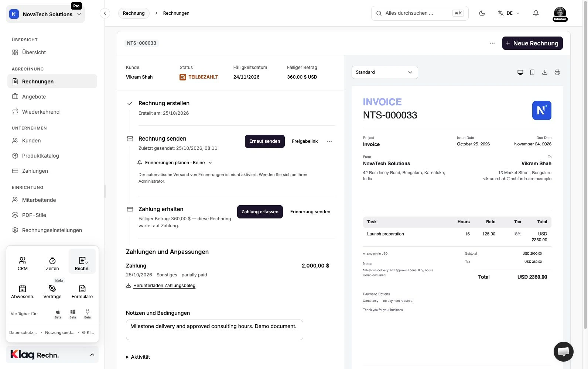
Task: Open Wiederkehrend in sidebar
Action: pyautogui.click(x=52, y=112)
